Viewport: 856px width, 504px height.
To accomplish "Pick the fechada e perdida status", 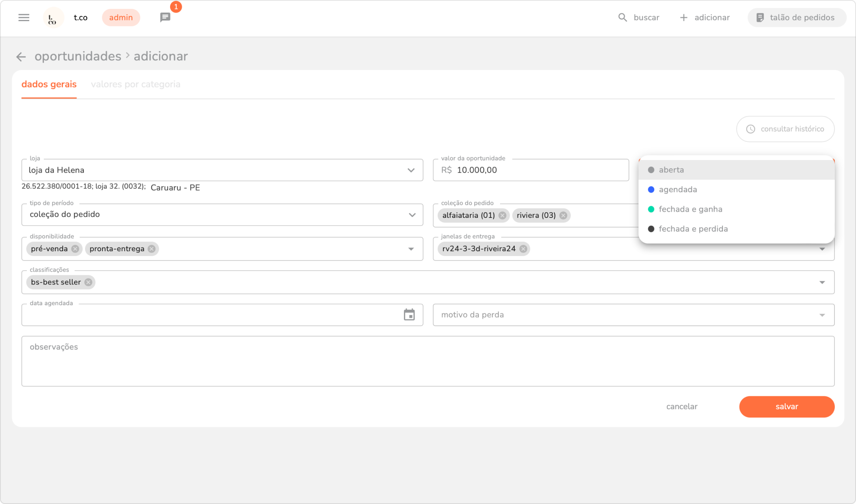I will click(693, 229).
